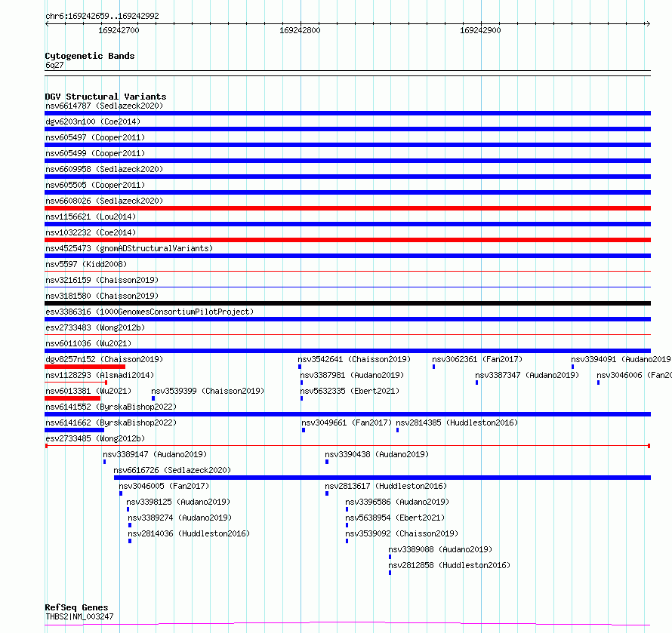The height and width of the screenshot is (633, 672).
Task: Open variant nsv3389088 (Audano2019)
Action: tap(440, 549)
